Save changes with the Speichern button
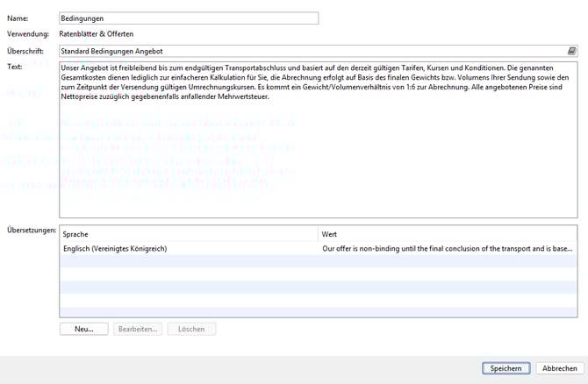The image size is (588, 384). point(506,368)
